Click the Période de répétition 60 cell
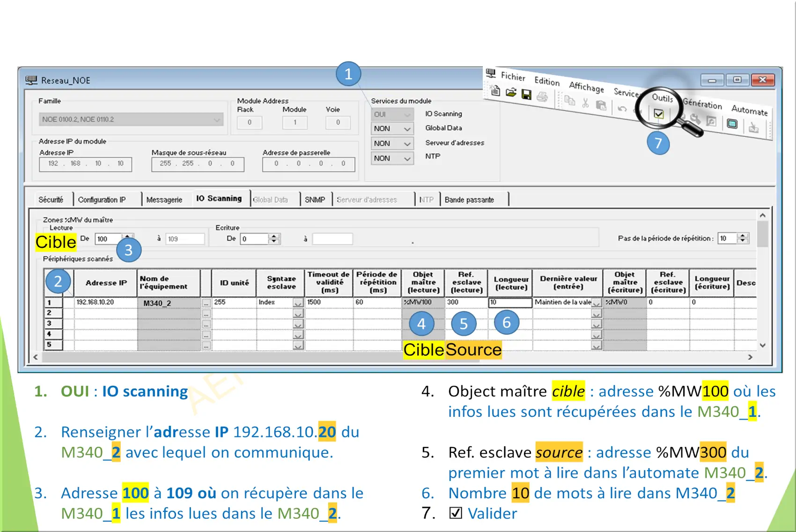The image size is (796, 532). (x=377, y=303)
